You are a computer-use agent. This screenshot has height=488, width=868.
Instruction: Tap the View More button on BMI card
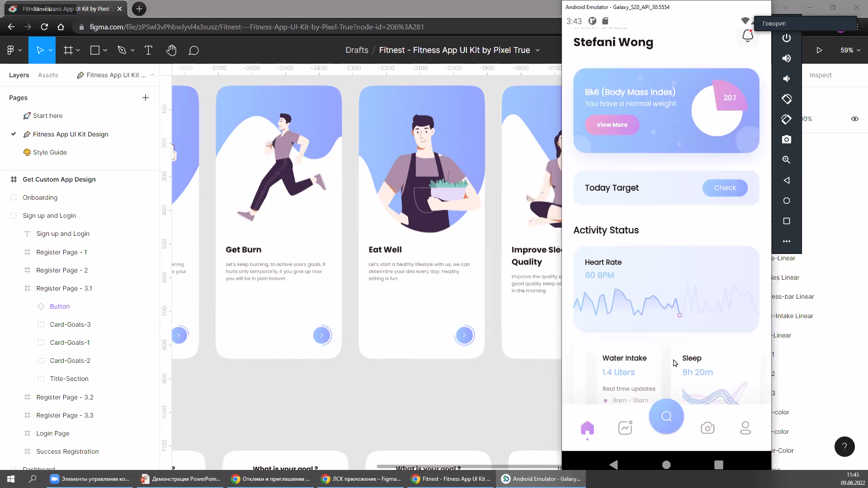[x=612, y=125]
